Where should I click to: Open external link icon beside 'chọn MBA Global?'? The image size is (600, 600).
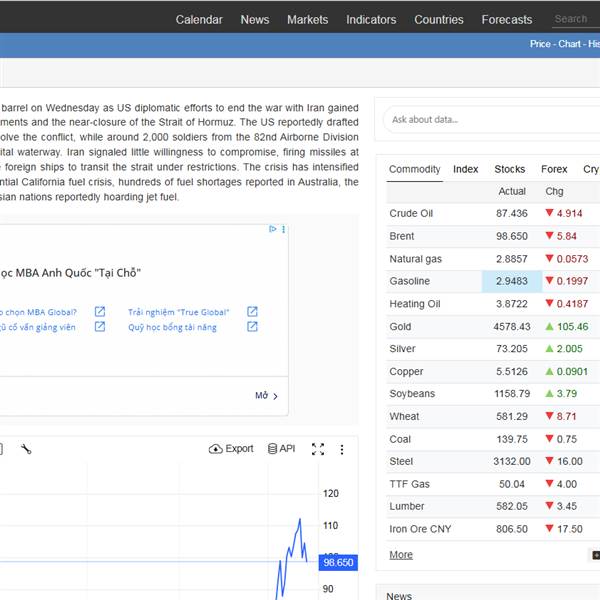point(99,311)
